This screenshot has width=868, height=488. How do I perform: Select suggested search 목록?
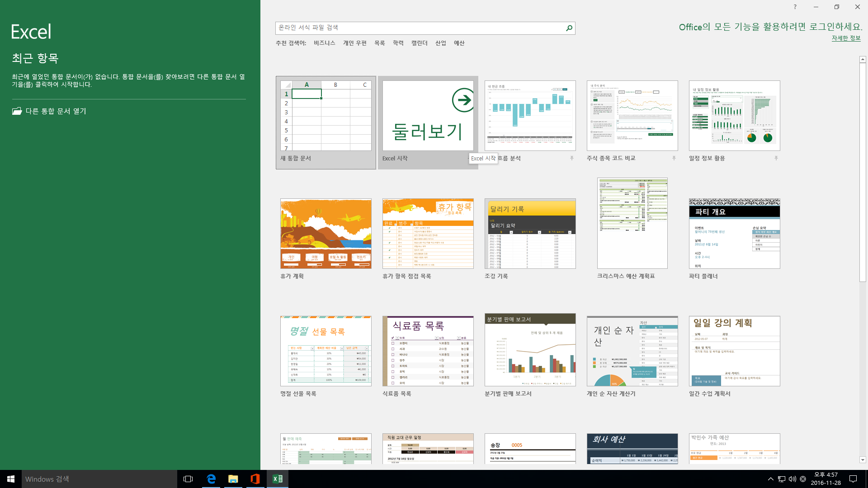point(380,43)
